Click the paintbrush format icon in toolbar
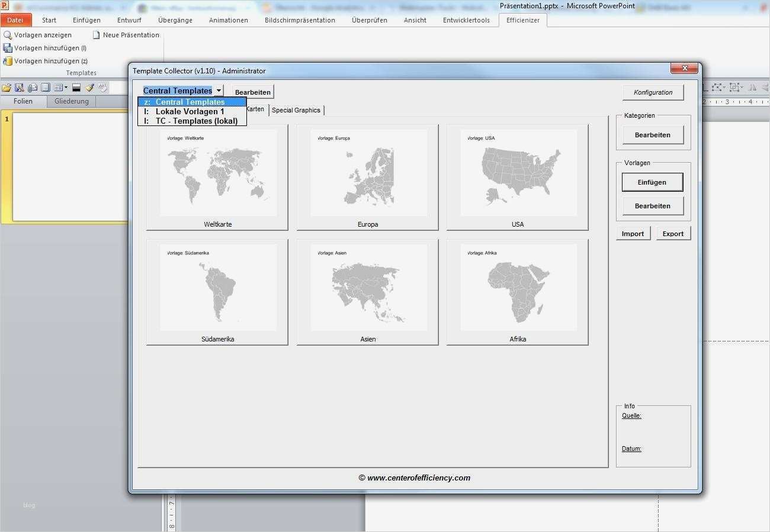 89,88
